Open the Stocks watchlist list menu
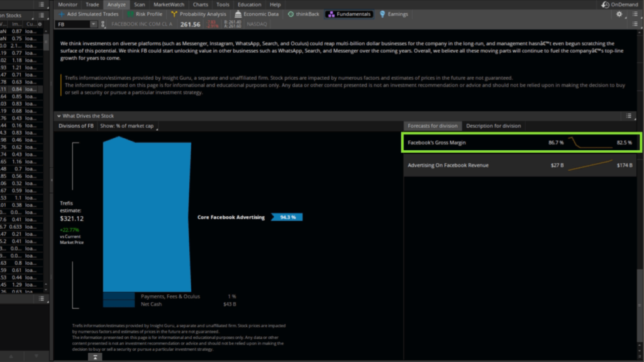644x362 pixels. click(41, 15)
